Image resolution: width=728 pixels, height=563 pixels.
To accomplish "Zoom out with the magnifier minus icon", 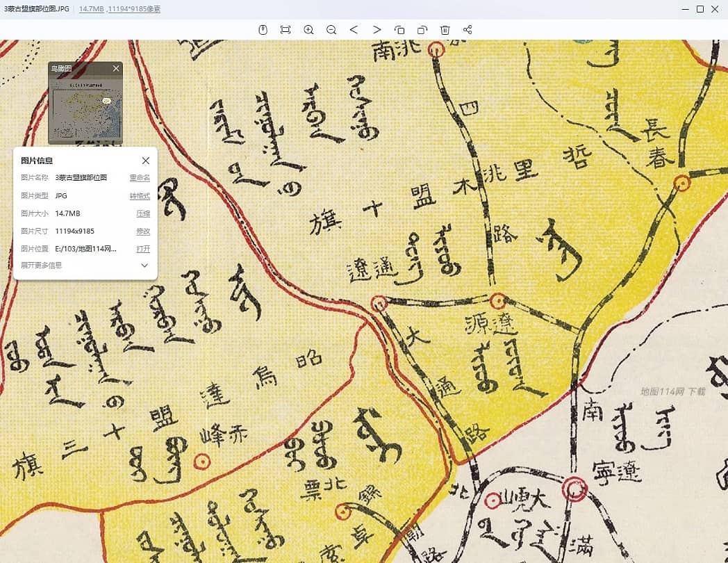I will point(331,30).
